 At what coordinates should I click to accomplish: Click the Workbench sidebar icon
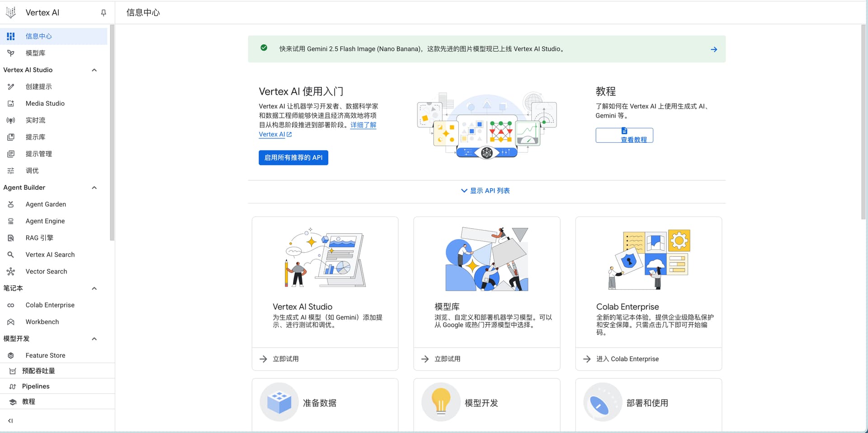tap(11, 322)
